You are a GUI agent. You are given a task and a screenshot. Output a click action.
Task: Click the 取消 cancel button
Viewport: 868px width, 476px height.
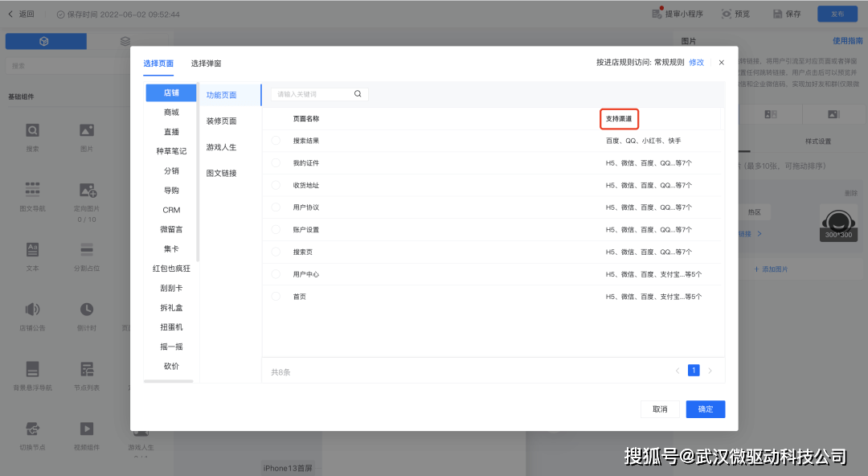(x=660, y=409)
